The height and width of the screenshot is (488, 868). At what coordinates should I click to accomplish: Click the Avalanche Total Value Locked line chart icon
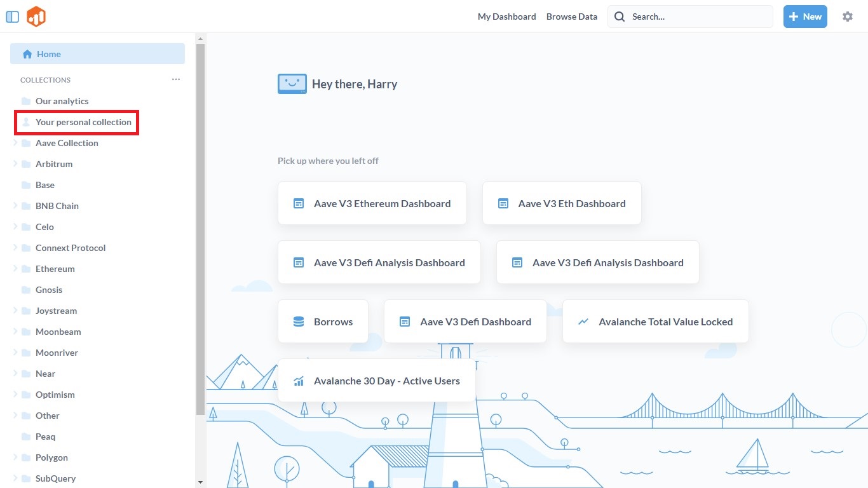[583, 322]
